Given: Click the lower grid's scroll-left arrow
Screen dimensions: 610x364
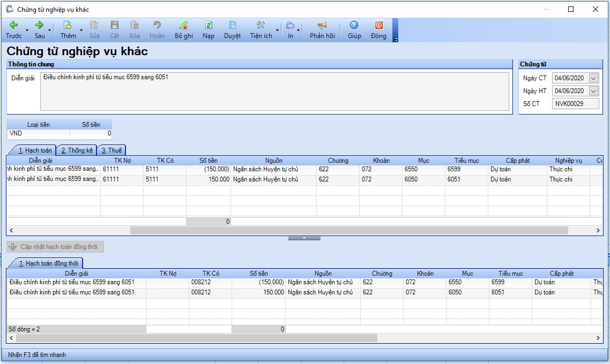Looking at the screenshot, I should click(x=11, y=338).
